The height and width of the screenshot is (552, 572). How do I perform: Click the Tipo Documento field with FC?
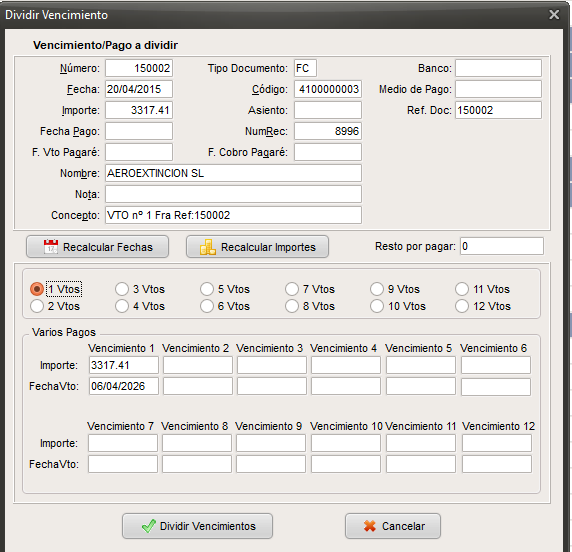click(x=305, y=68)
